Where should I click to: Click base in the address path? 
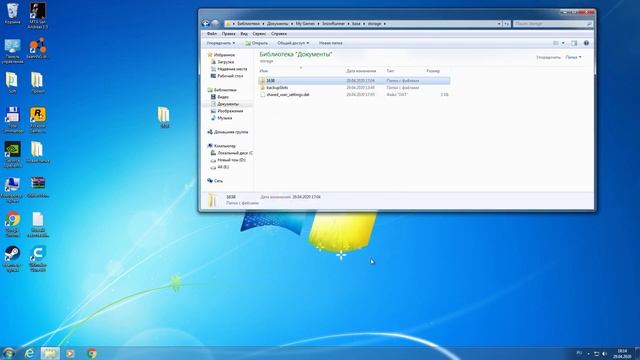click(x=356, y=24)
